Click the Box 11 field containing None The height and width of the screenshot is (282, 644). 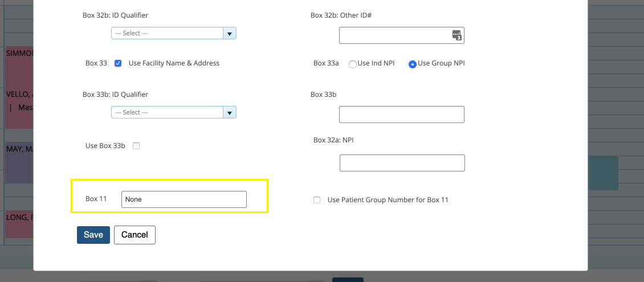(184, 199)
